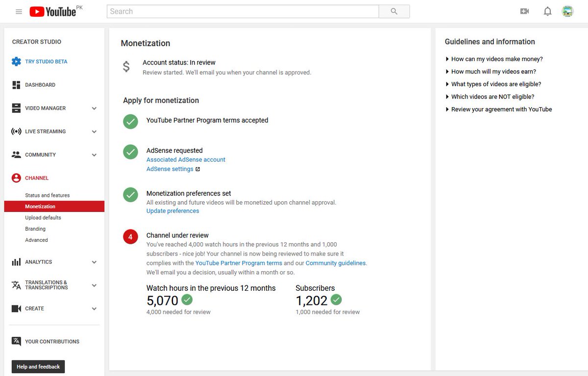Click checkmark beside Partner Program terms accepted

[x=130, y=122]
